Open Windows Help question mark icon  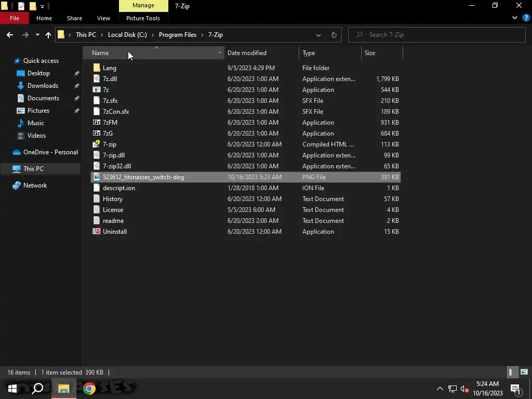point(526,18)
